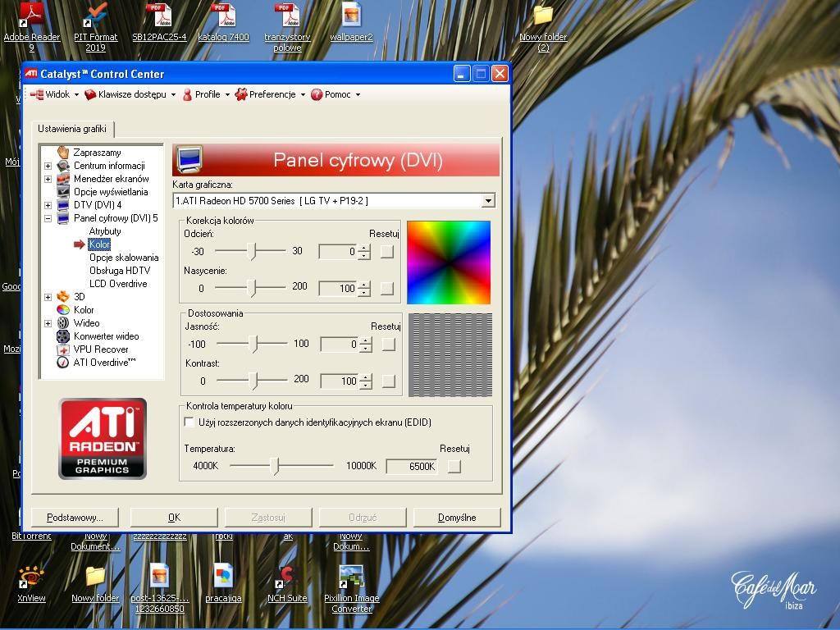Select Atrybuty in the tree
The width and height of the screenshot is (840, 630).
pyautogui.click(x=105, y=231)
